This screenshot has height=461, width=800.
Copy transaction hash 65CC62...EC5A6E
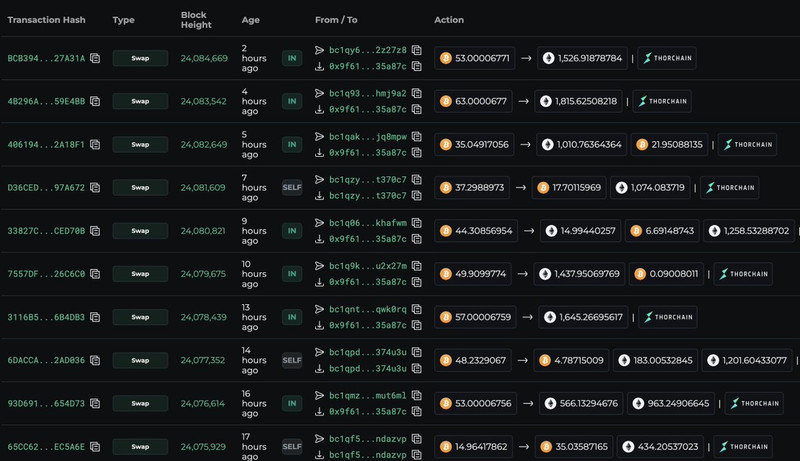point(95,446)
